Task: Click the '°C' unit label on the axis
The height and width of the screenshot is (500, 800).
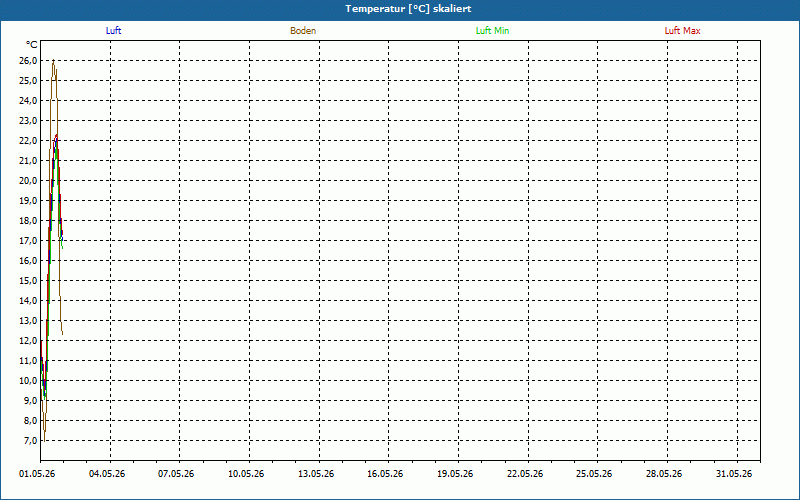Action: [32, 45]
